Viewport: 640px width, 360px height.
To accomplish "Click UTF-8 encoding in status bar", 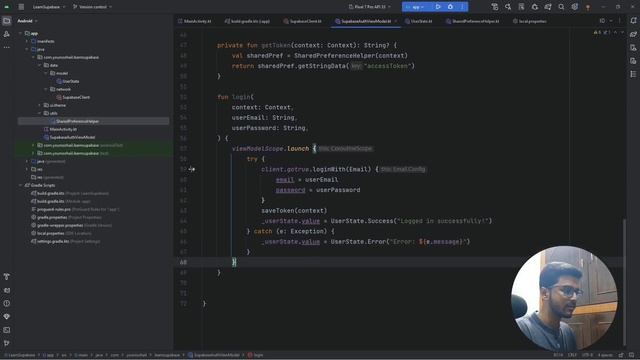I will coord(587,355).
